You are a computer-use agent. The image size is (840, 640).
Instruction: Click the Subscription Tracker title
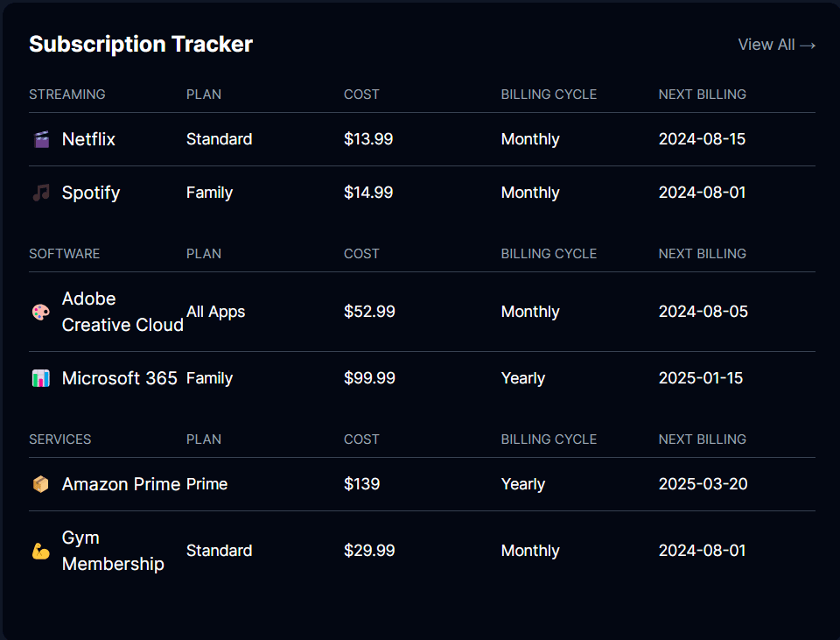pos(141,44)
